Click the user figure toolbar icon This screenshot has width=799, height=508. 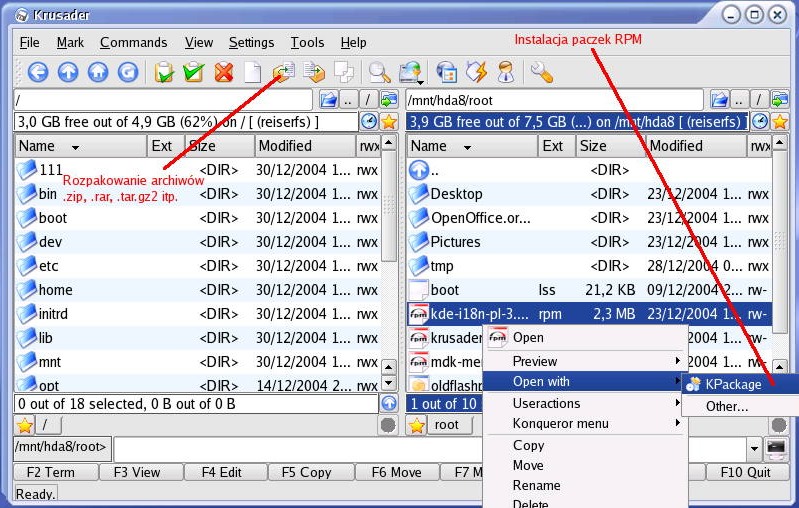505,72
